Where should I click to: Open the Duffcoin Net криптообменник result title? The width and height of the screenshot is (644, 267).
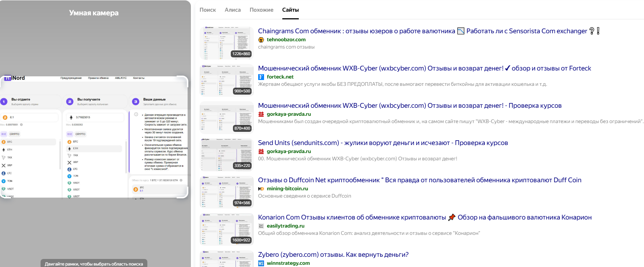point(420,180)
